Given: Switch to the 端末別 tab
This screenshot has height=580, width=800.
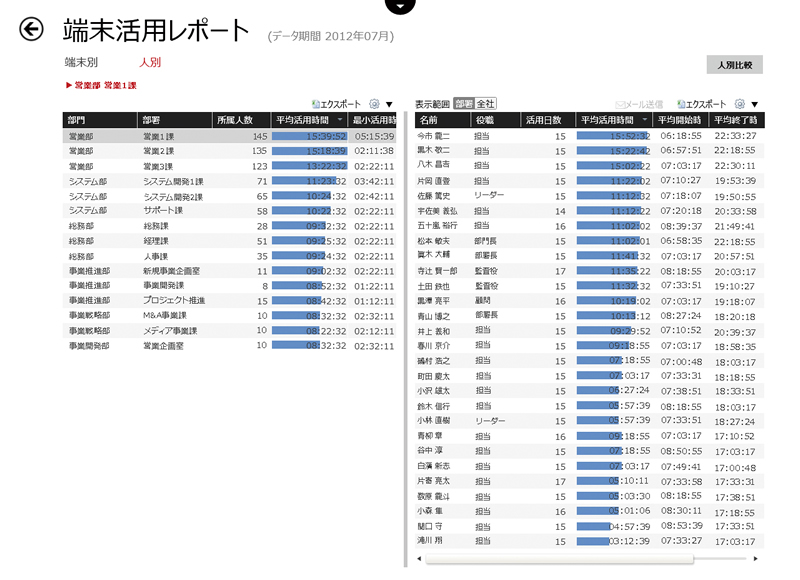Looking at the screenshot, I should click(81, 62).
